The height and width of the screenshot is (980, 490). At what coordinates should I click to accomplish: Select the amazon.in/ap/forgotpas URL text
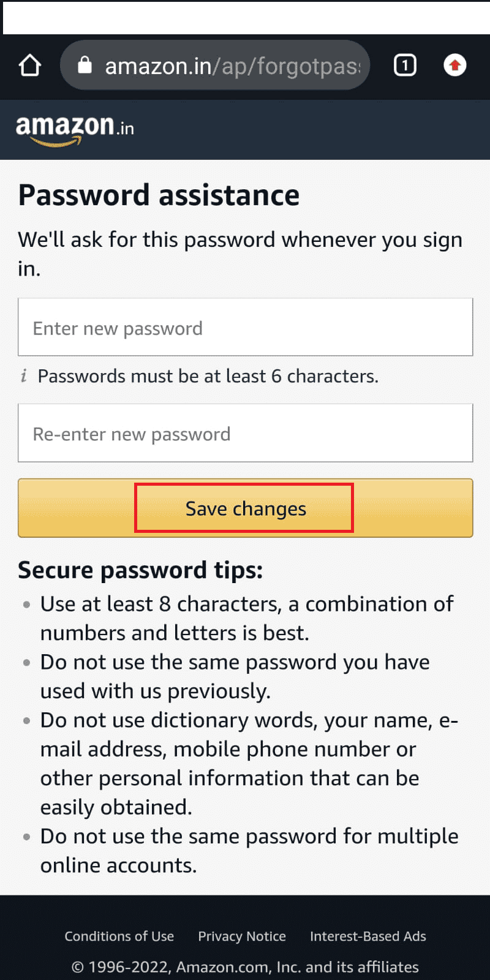(x=233, y=66)
